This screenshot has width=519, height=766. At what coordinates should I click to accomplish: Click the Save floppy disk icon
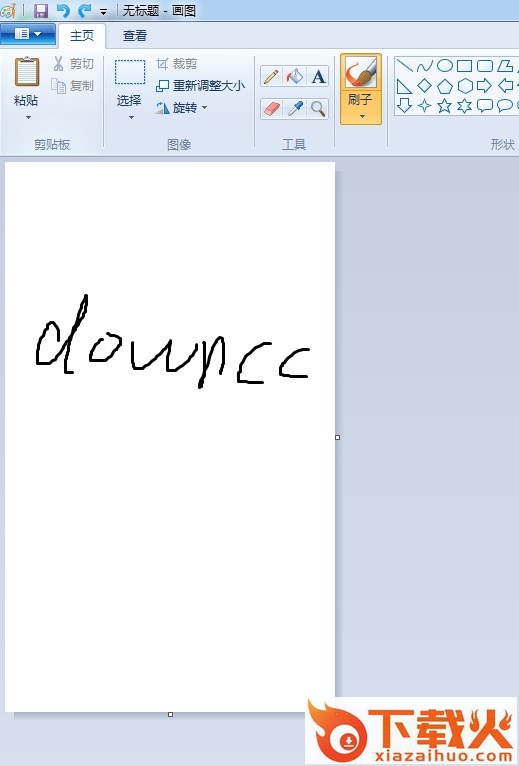click(x=41, y=10)
